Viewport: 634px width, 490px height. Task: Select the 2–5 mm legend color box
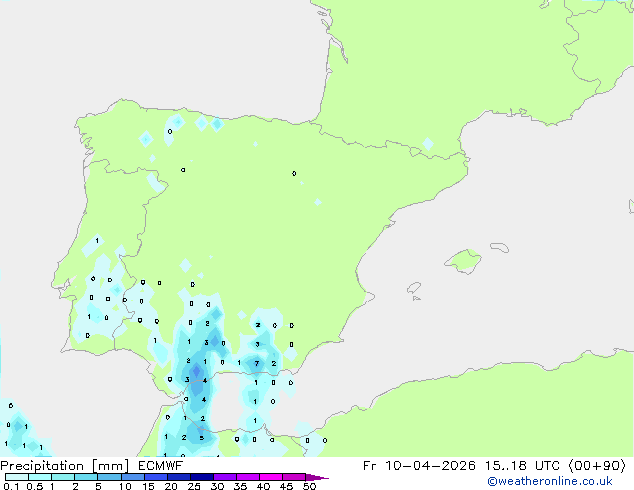[86, 477]
